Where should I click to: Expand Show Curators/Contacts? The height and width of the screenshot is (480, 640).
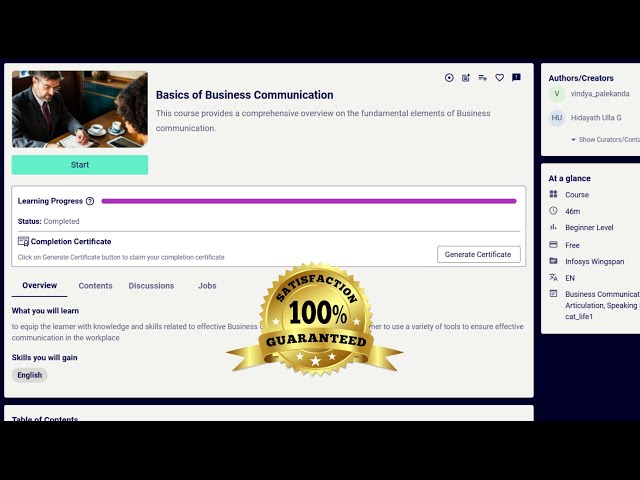pos(606,140)
